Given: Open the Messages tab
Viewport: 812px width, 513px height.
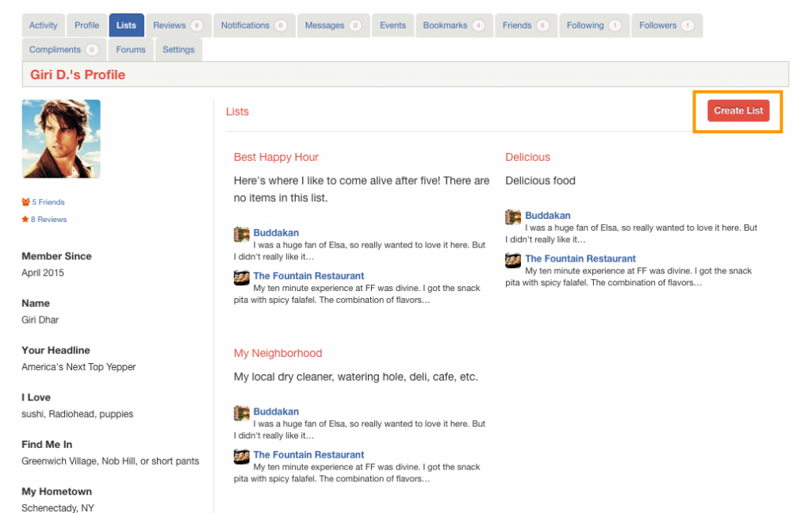Looking at the screenshot, I should 334,25.
